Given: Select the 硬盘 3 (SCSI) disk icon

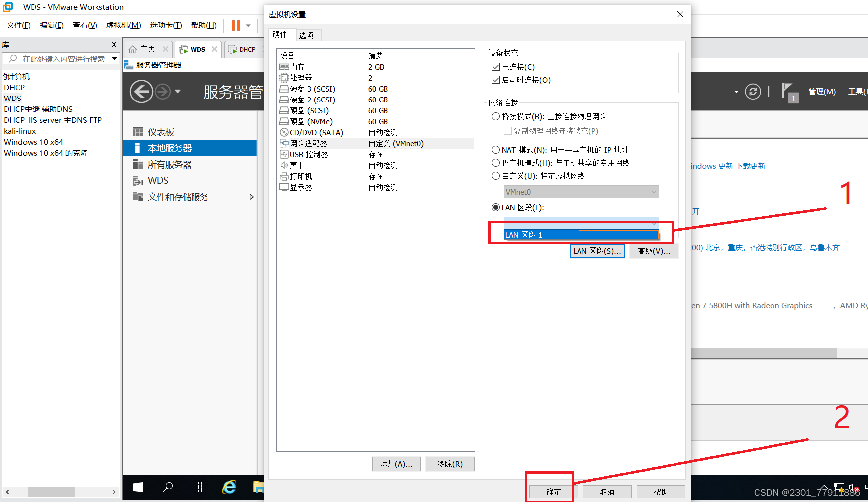Looking at the screenshot, I should point(284,89).
